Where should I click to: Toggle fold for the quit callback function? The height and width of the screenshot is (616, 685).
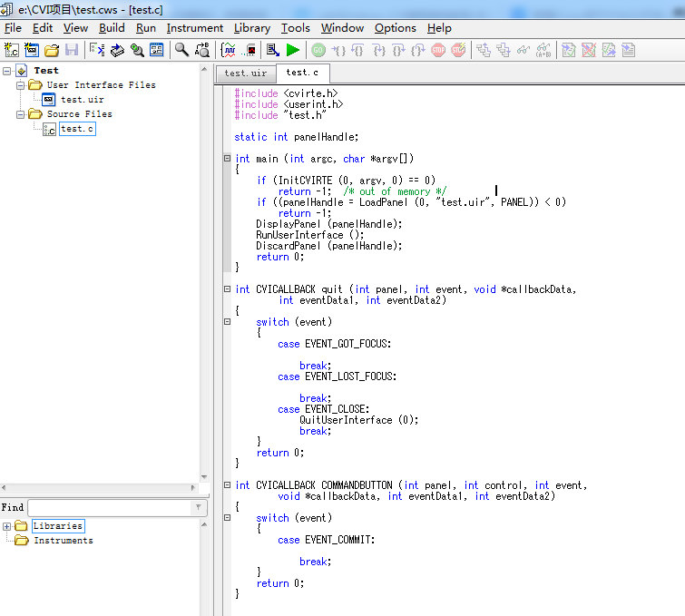click(x=227, y=289)
